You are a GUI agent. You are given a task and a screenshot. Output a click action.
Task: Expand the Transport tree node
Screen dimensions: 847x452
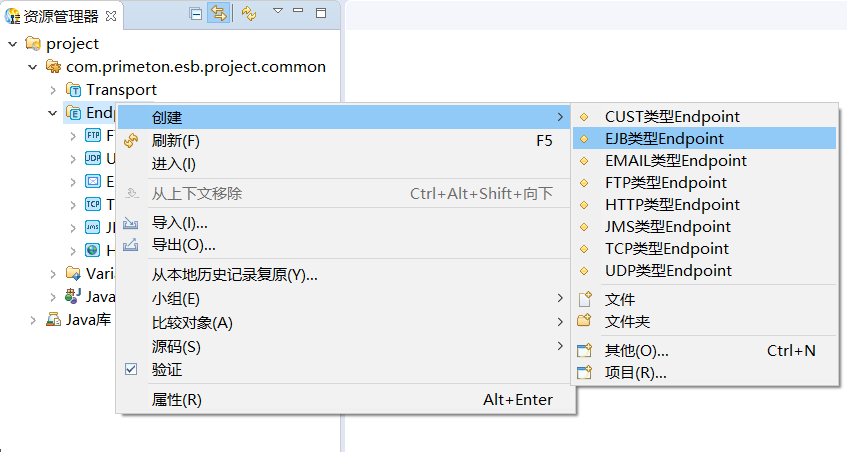click(53, 90)
